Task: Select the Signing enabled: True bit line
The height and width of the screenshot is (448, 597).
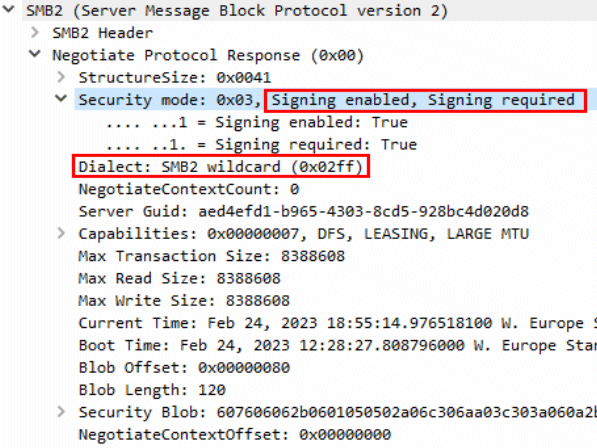Action: tap(257, 122)
